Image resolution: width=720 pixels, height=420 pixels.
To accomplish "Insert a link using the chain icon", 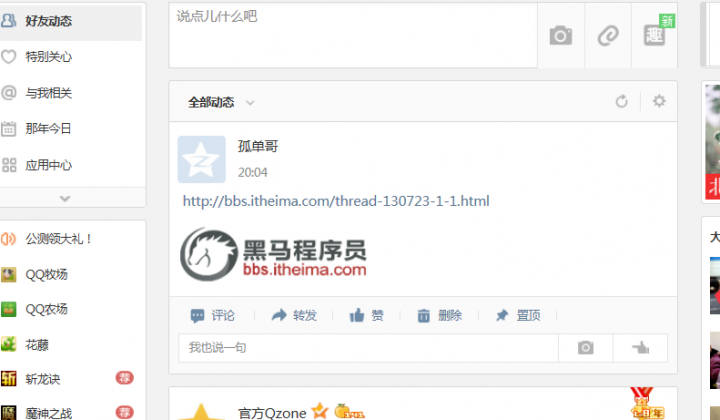I will (608, 35).
